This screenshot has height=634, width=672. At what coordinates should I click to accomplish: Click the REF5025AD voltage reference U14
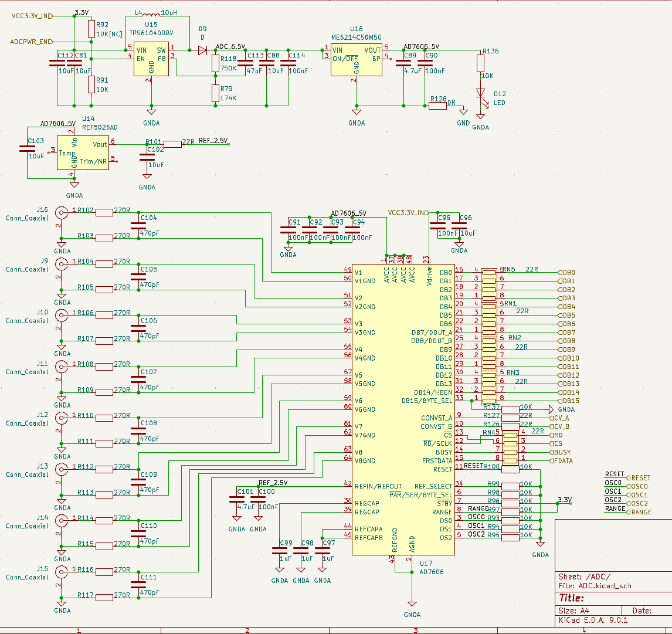[x=82, y=152]
